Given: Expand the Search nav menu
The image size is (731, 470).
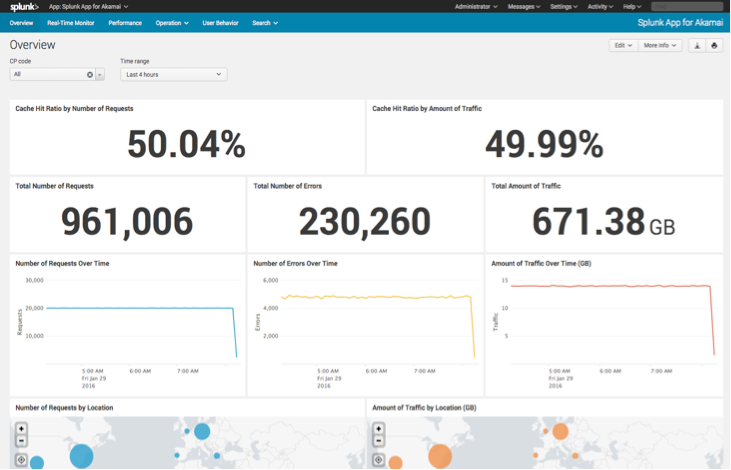Looking at the screenshot, I should click(265, 23).
